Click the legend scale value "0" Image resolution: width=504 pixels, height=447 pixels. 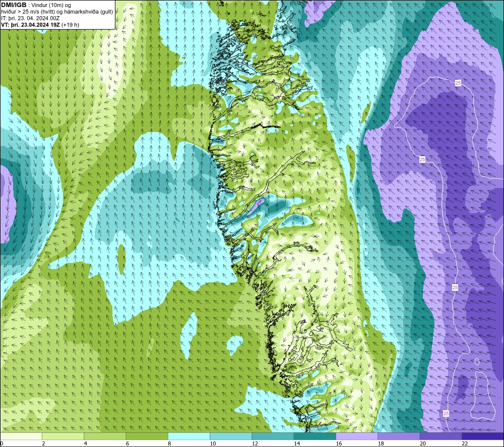tap(2, 443)
